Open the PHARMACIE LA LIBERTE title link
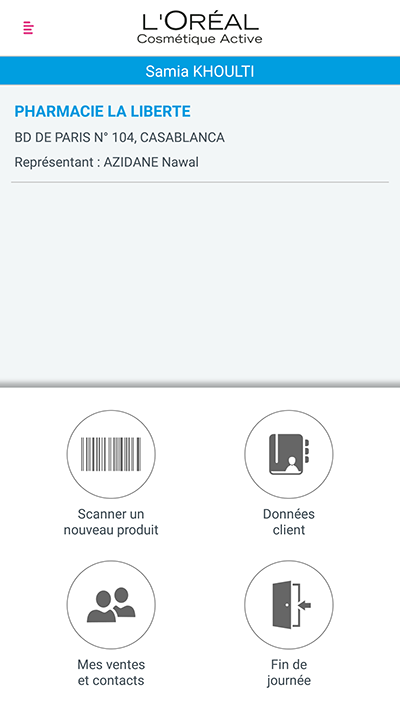400x711 pixels. pos(102,112)
